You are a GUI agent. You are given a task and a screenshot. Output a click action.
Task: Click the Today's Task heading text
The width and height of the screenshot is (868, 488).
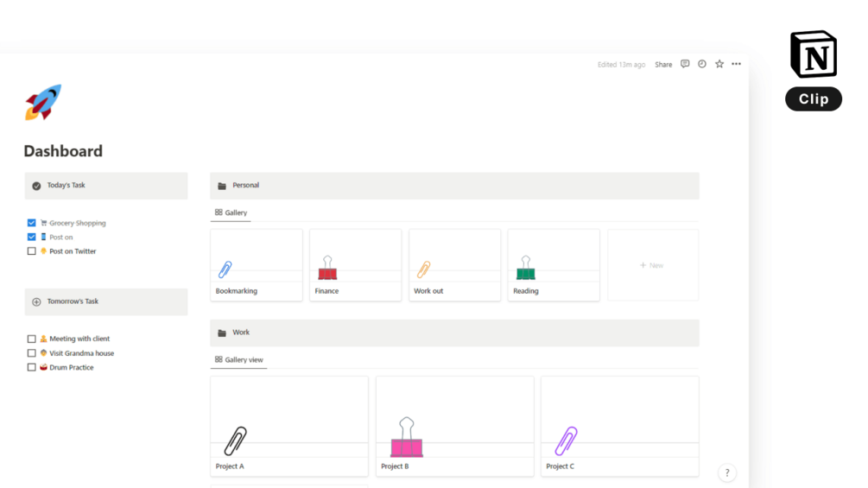(66, 186)
